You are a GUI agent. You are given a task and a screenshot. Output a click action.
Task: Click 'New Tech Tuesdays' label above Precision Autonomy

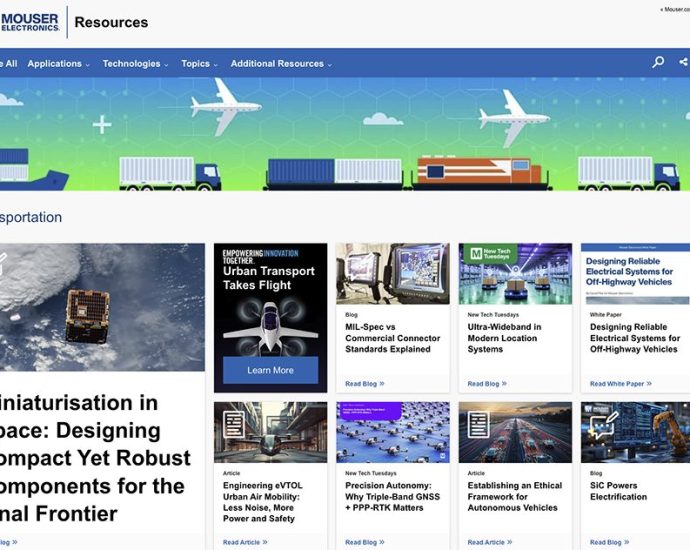pos(371,473)
